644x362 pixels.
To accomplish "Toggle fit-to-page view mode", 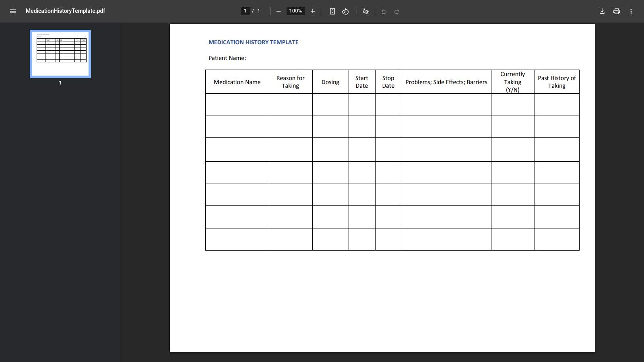I will click(332, 11).
